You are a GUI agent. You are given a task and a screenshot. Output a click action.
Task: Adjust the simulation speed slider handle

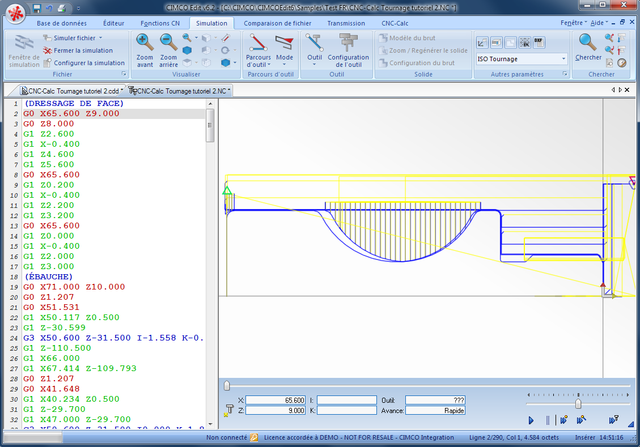578,404
